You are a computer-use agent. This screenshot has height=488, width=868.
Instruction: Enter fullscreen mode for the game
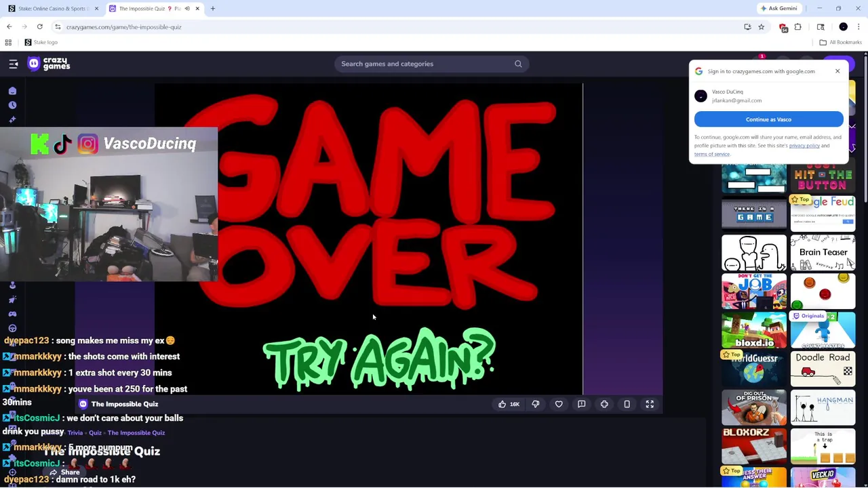click(650, 404)
